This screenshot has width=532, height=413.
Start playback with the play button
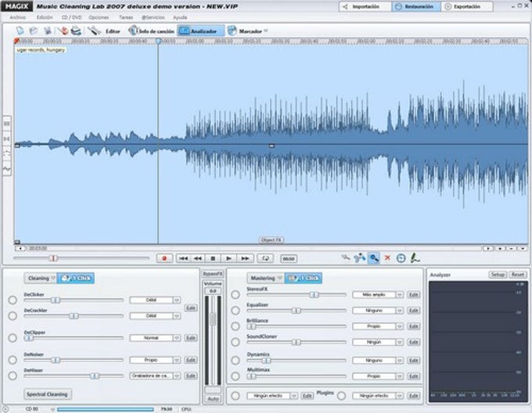228,258
